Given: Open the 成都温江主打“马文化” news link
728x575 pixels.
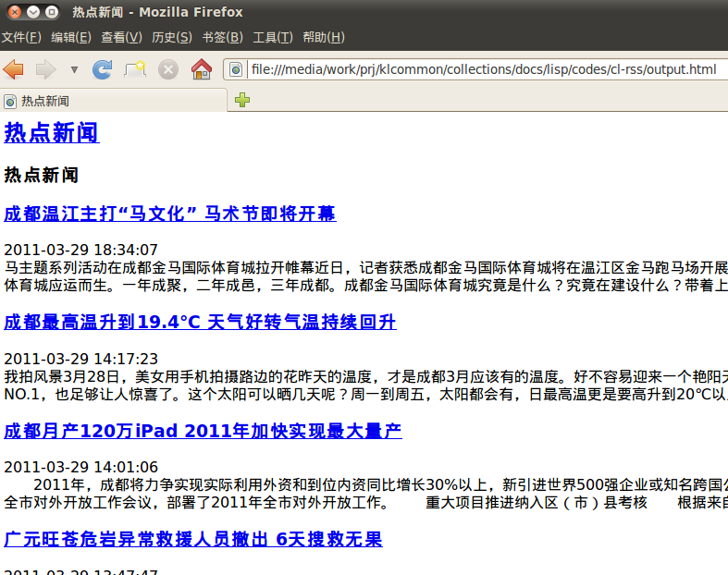Looking at the screenshot, I should pyautogui.click(x=169, y=214).
